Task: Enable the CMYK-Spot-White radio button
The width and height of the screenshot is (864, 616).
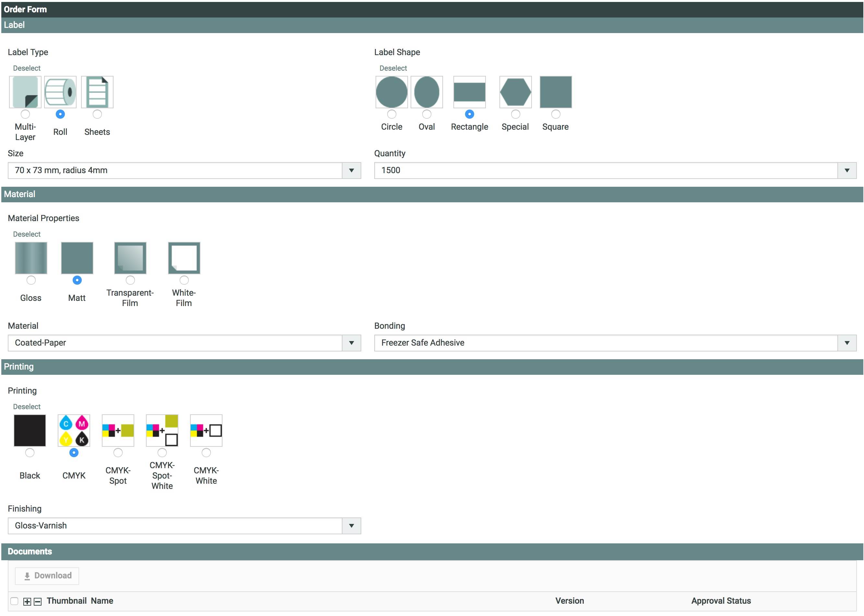Action: pyautogui.click(x=162, y=453)
